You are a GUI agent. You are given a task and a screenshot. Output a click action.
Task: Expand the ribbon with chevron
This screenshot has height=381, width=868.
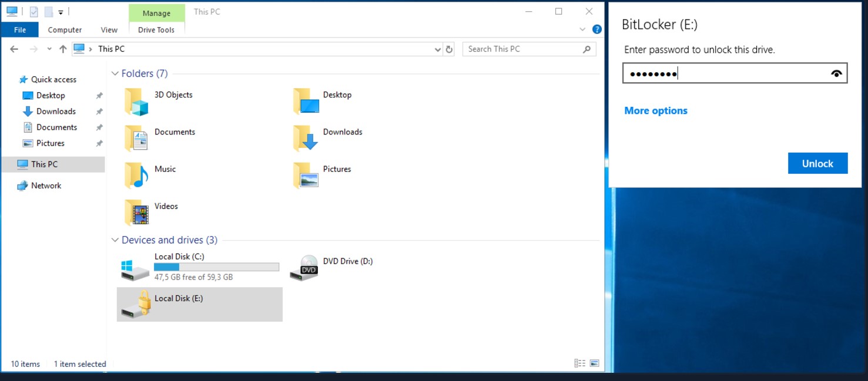(x=582, y=29)
